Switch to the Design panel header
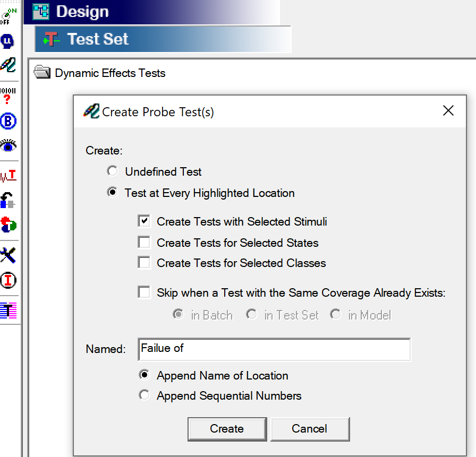 point(82,12)
